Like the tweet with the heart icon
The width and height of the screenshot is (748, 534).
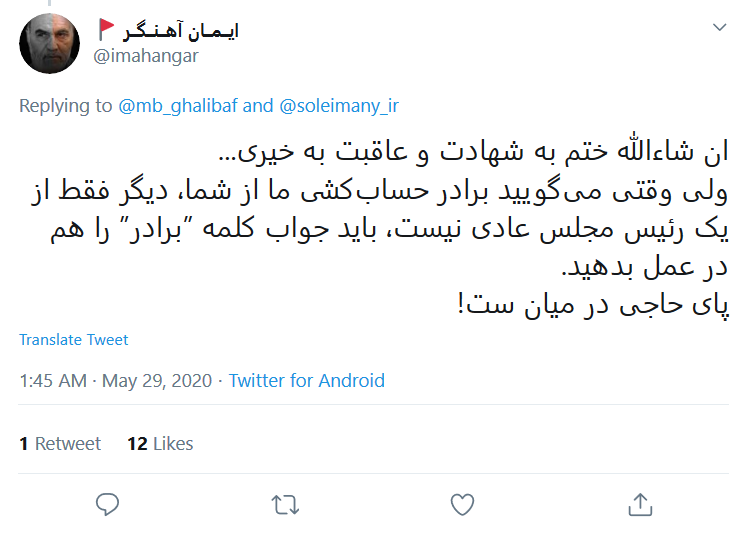tap(461, 505)
